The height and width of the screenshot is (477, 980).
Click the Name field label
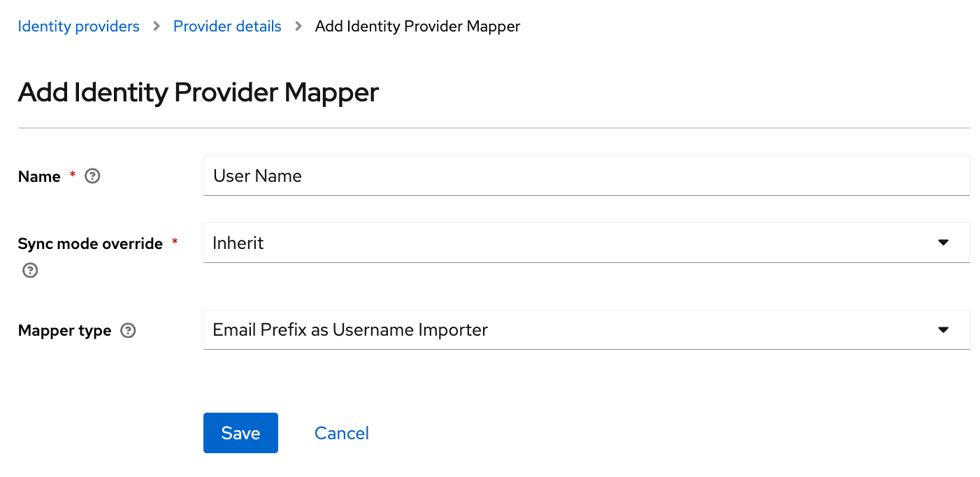(x=39, y=176)
